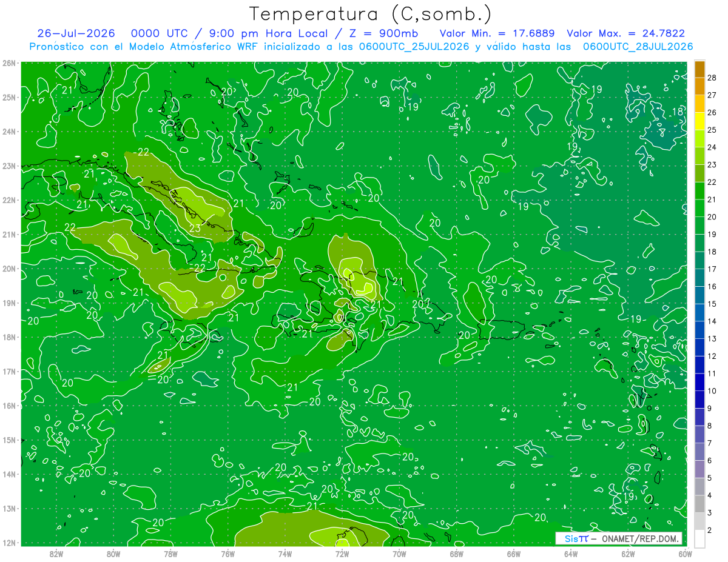Screen dimensions: 728x562
Task: Click the '9' label on the color scale
Action: (x=710, y=409)
